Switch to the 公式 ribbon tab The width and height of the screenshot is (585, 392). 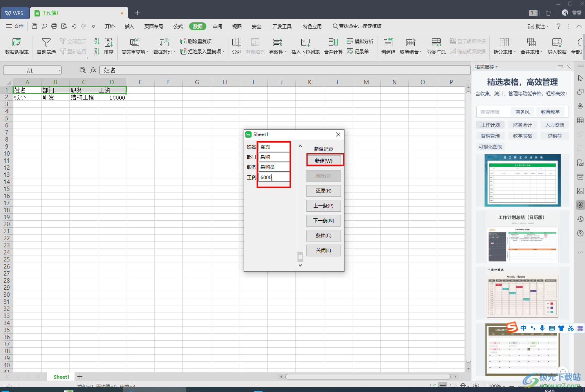(x=178, y=26)
